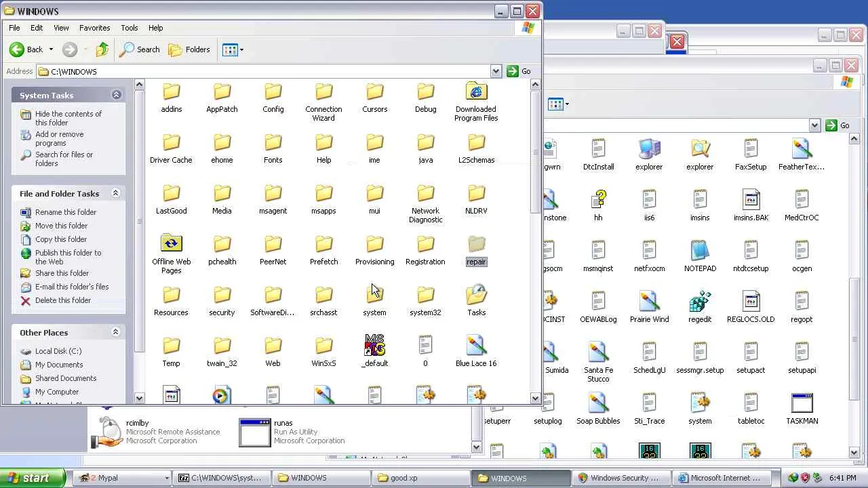Select the repair folder icon
Screen dimensions: 868x488
(x=476, y=245)
